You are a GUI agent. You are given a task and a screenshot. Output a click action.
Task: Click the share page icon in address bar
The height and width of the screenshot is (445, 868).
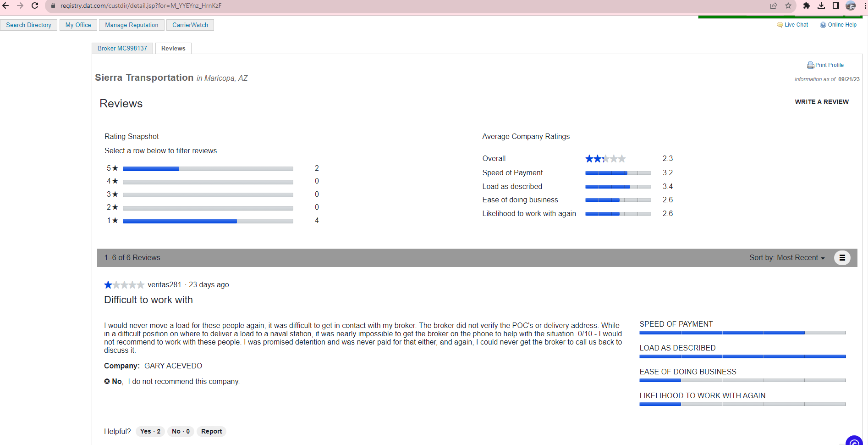pyautogui.click(x=774, y=6)
